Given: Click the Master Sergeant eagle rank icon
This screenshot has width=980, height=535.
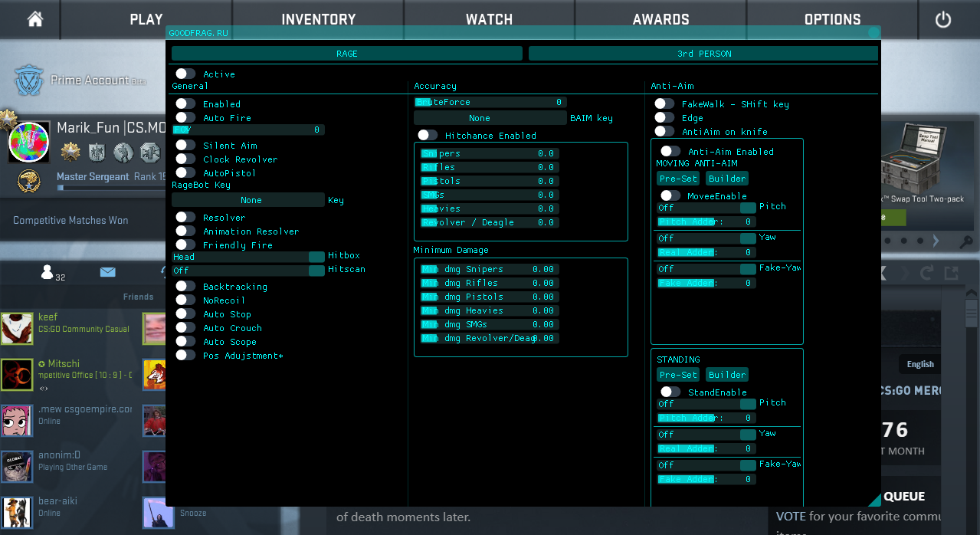Looking at the screenshot, I should pos(29,182).
